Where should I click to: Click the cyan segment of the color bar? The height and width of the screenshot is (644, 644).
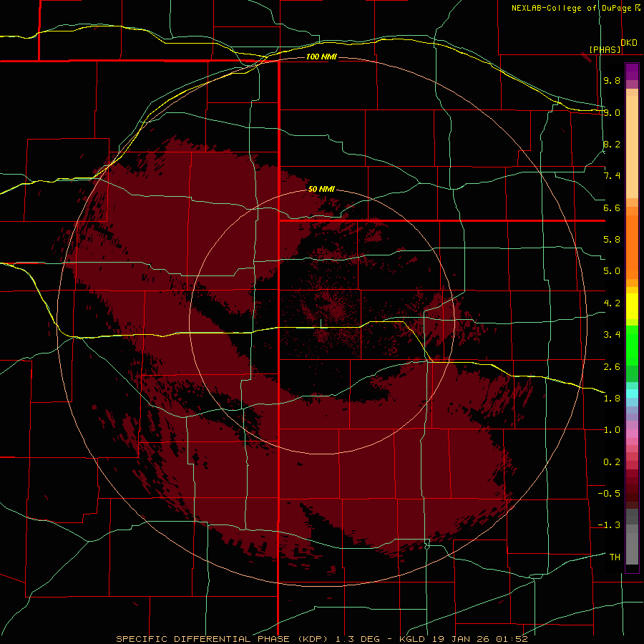click(x=632, y=394)
